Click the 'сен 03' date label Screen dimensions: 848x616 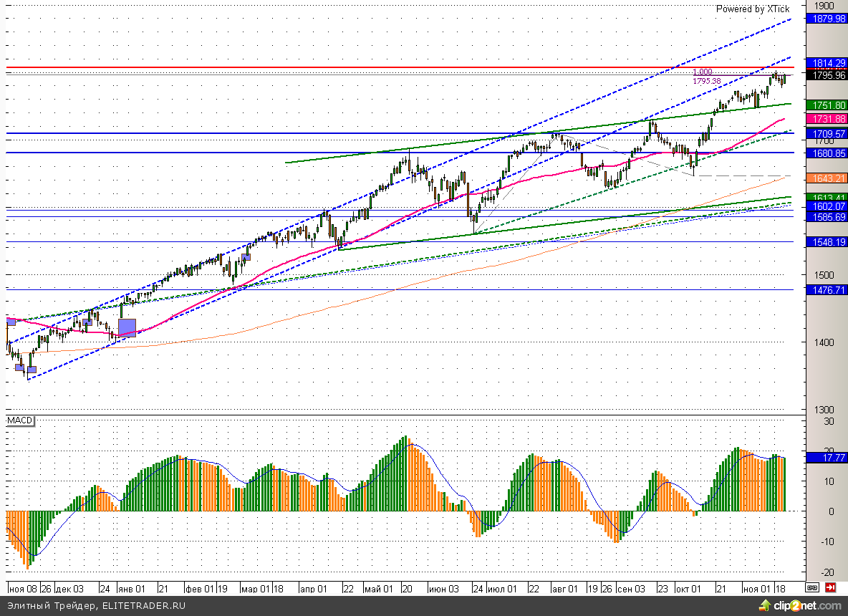point(631,588)
